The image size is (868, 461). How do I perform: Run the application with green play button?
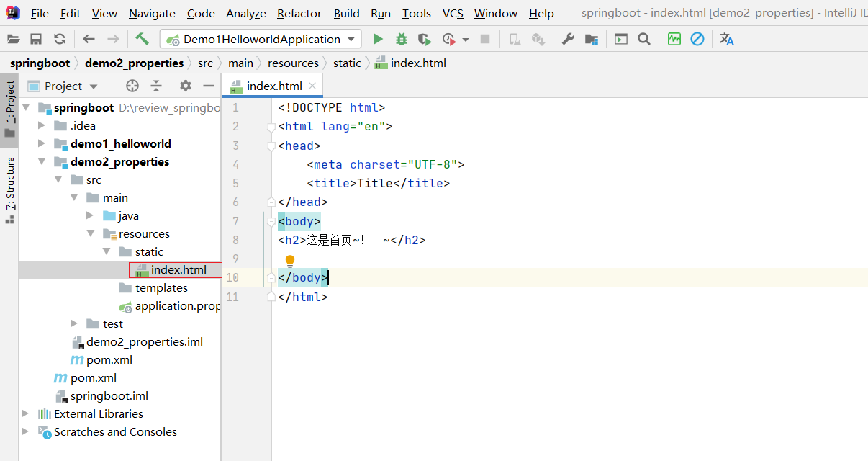click(378, 39)
